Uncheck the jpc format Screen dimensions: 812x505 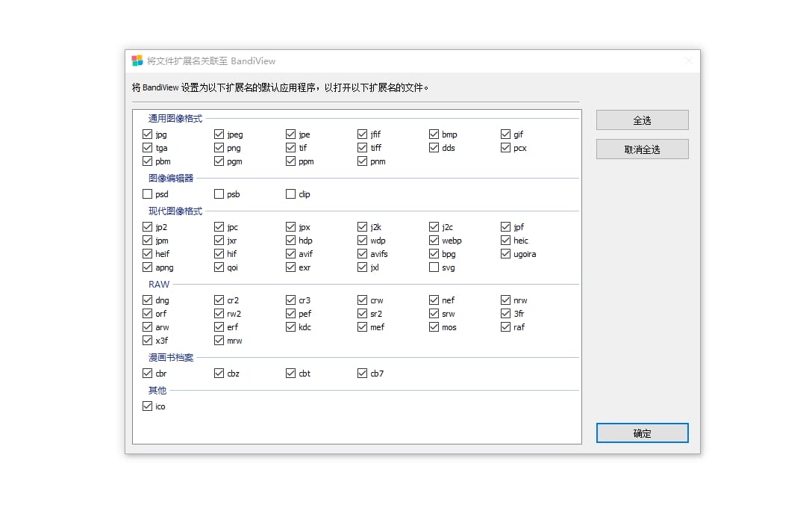pos(219,226)
